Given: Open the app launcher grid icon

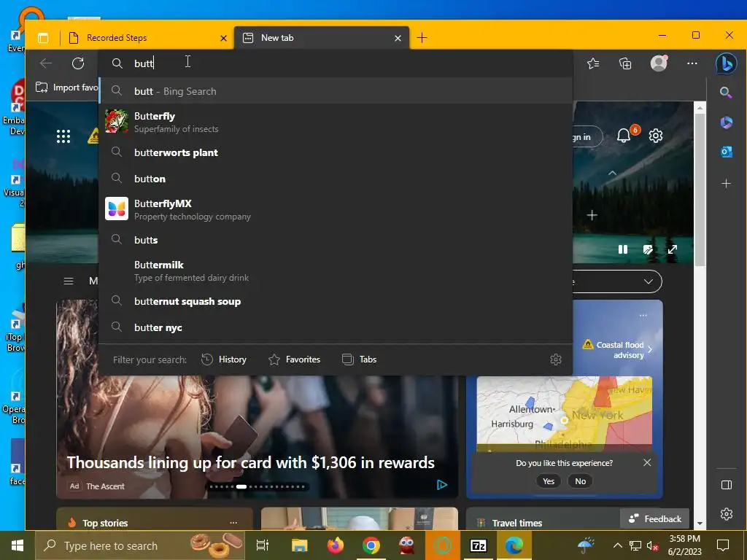Looking at the screenshot, I should pos(63,136).
